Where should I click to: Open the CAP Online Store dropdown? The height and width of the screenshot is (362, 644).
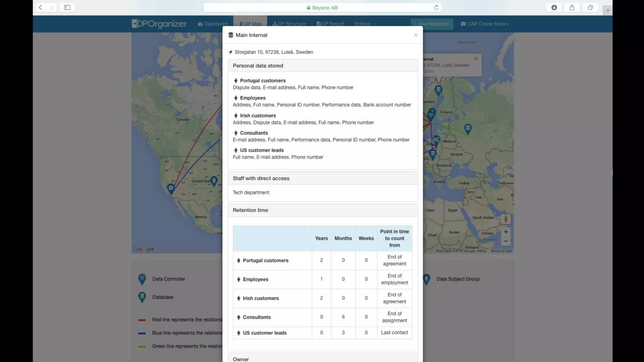point(485,24)
